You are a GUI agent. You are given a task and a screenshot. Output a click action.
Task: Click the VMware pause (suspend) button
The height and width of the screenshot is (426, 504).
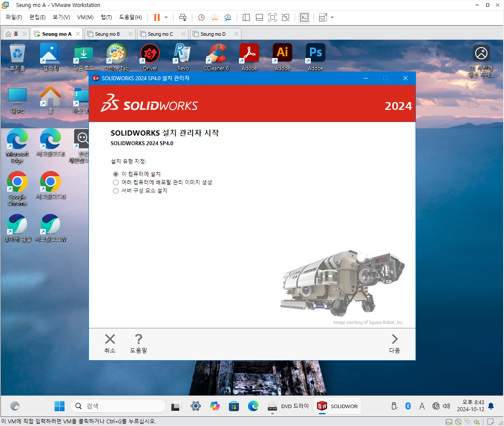[157, 17]
